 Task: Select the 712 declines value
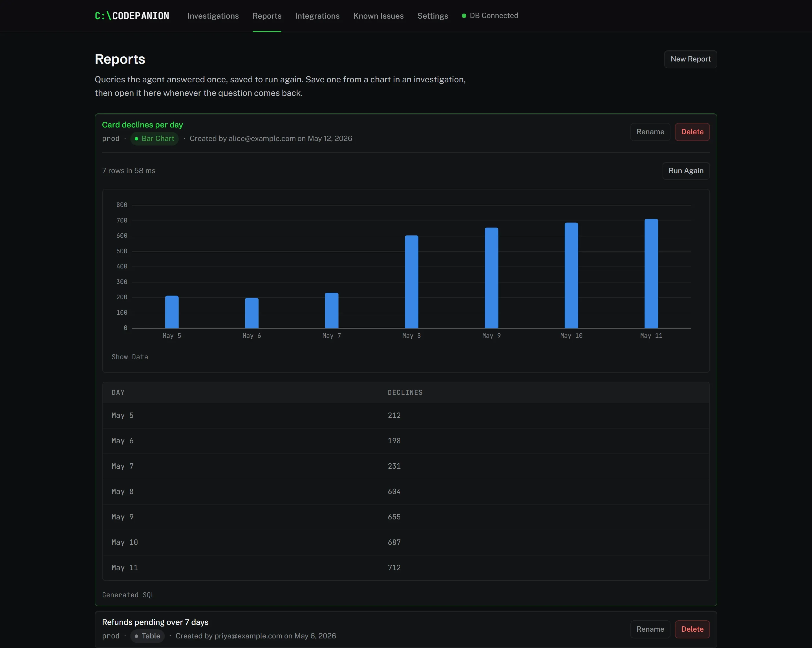point(394,568)
